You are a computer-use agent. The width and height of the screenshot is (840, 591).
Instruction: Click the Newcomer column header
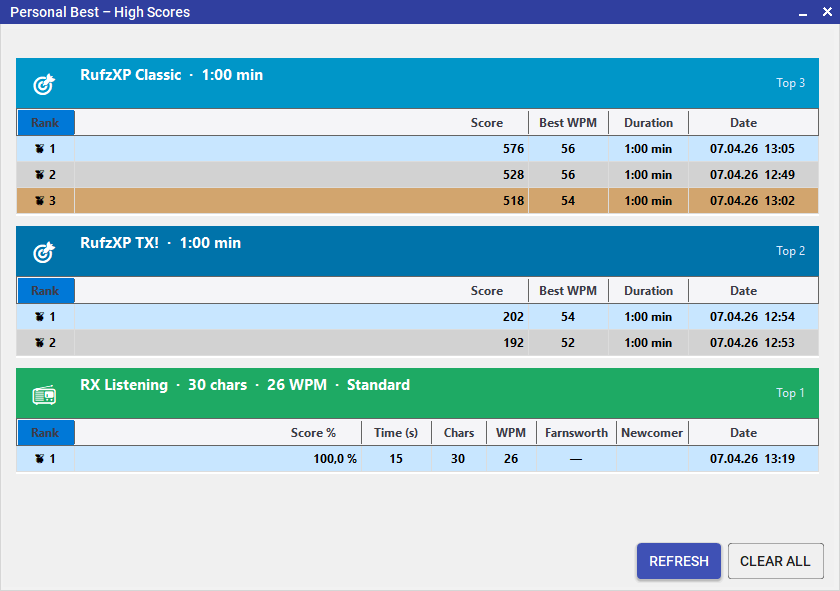[652, 432]
